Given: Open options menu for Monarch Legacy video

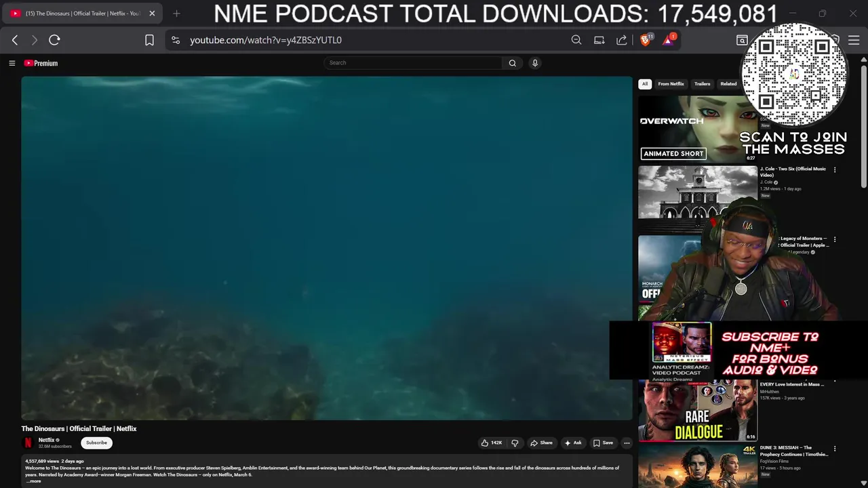Looking at the screenshot, I should pos(835,239).
